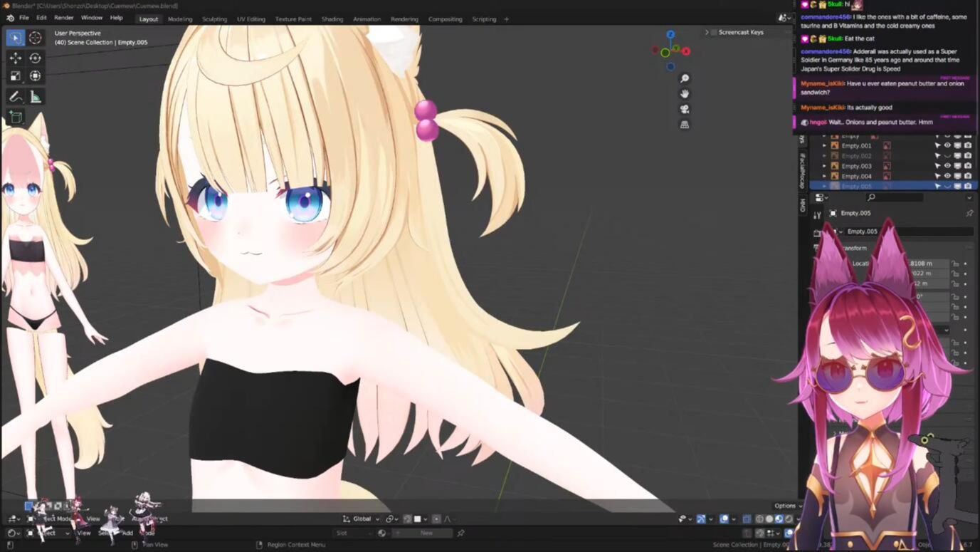The image size is (980, 552).
Task: Toggle Empty.004 selectable arrow icon
Action: pos(937,176)
